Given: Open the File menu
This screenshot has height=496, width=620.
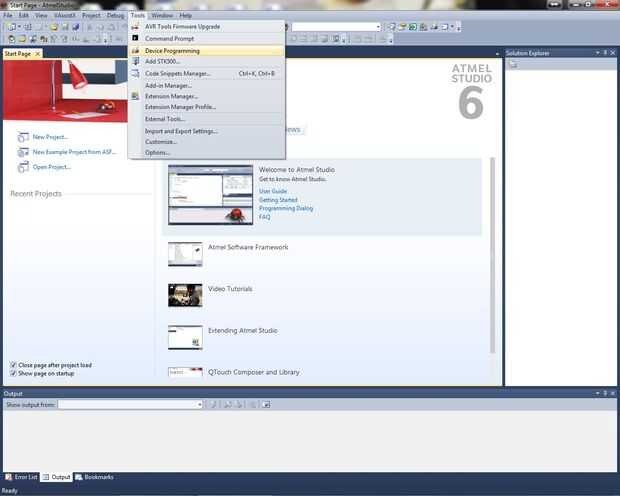Looking at the screenshot, I should coord(8,15).
